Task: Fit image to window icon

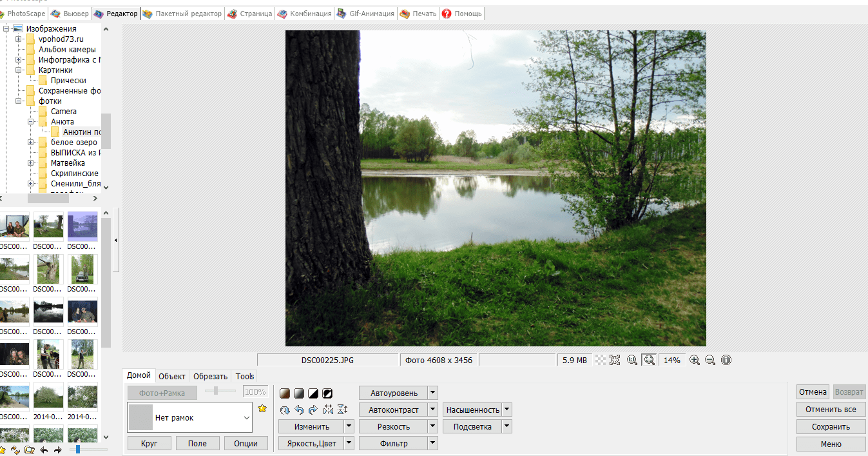Action: [x=615, y=360]
